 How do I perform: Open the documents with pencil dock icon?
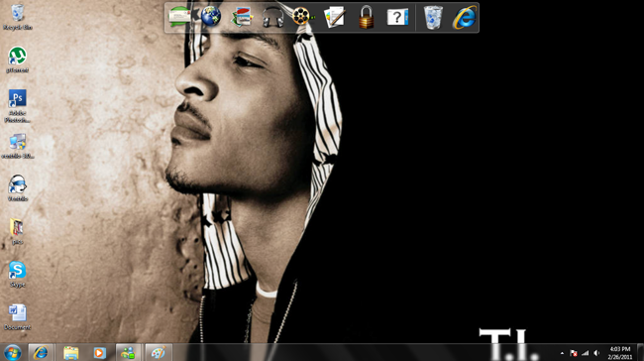tap(334, 17)
